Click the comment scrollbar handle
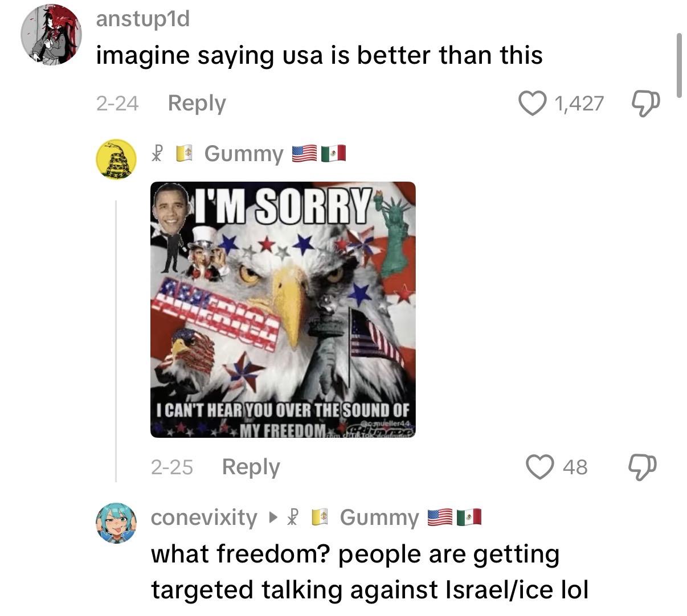687x616 pixels. tap(678, 65)
